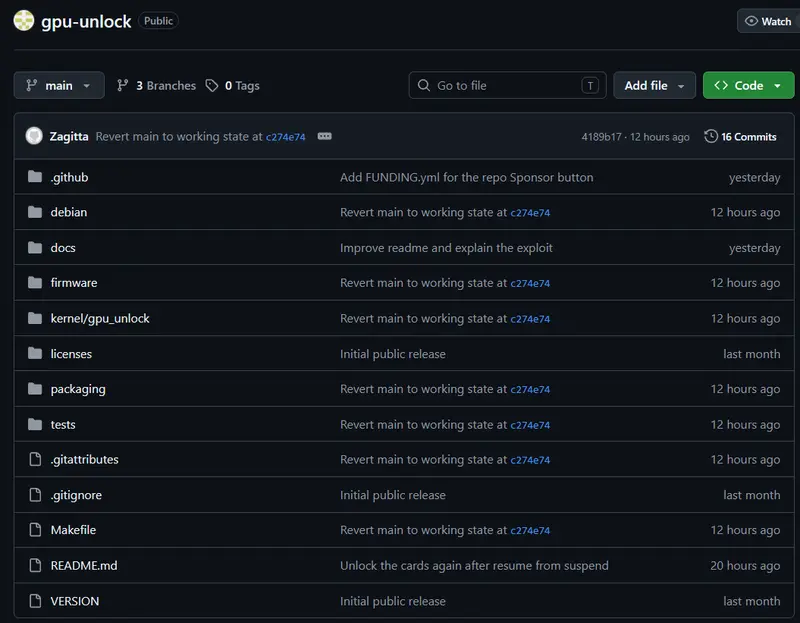
Task: Open commit Unlock the cards again after resume
Action: 474,565
